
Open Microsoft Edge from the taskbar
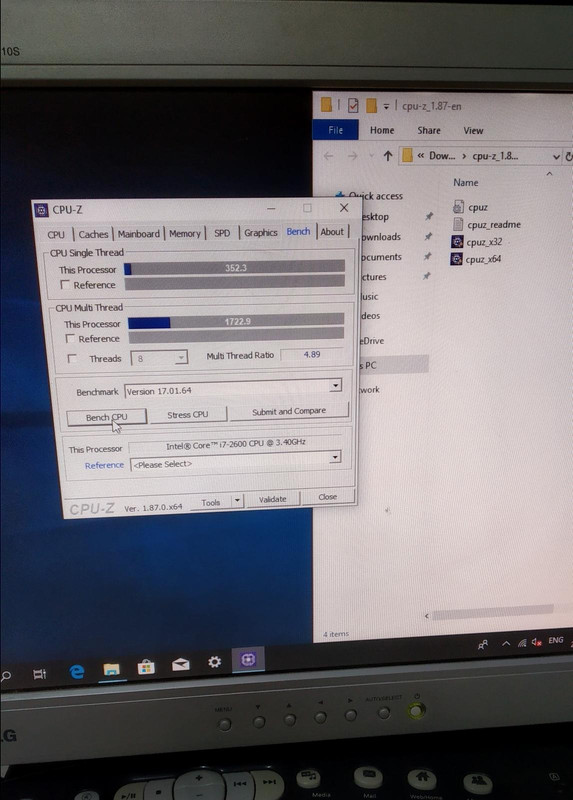point(77,672)
